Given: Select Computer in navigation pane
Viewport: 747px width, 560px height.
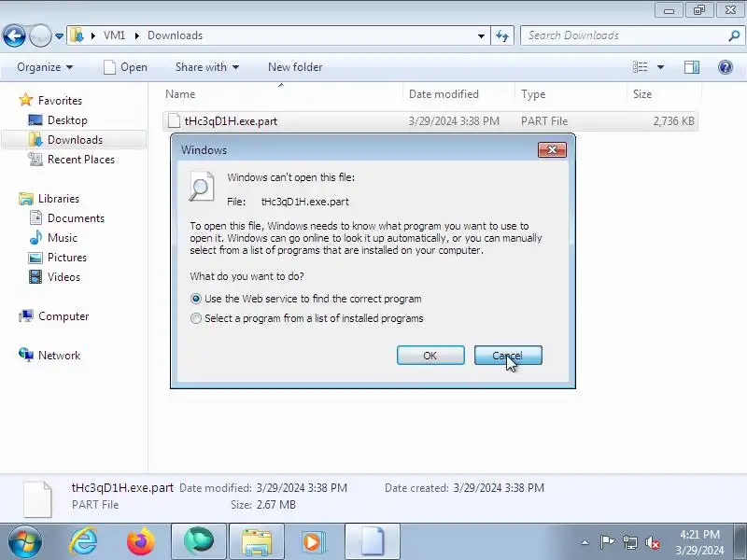Looking at the screenshot, I should [54, 316].
